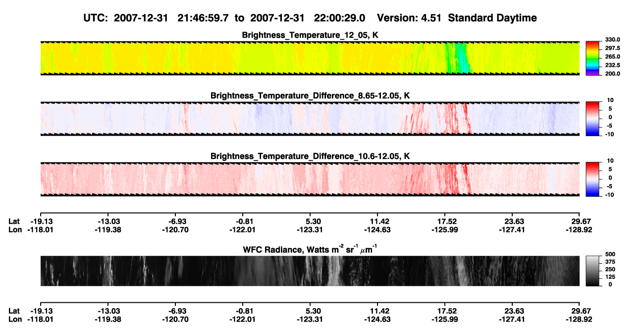644x330 pixels.
Task: Click the end time 22:00:29.0 in title
Action: 339,18
